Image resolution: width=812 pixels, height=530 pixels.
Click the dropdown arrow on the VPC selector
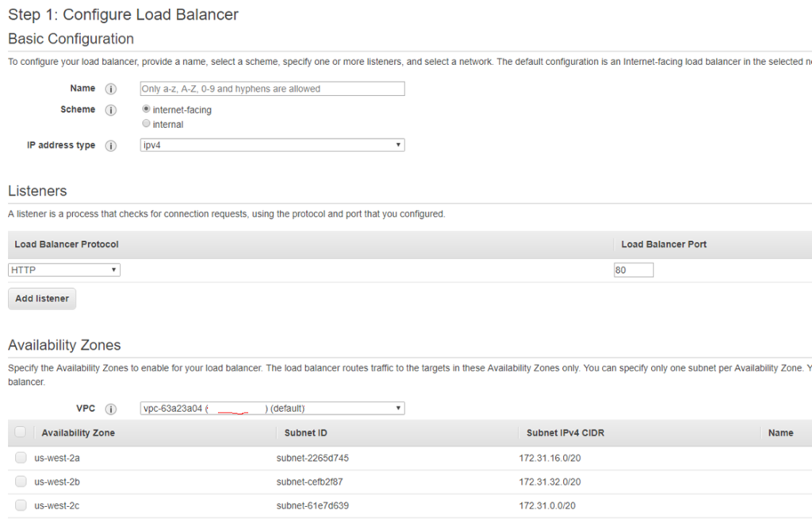[397, 408]
